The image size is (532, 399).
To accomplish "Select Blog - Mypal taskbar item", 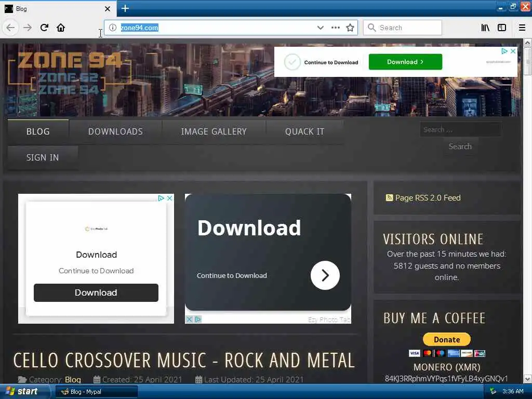I will tap(96, 392).
